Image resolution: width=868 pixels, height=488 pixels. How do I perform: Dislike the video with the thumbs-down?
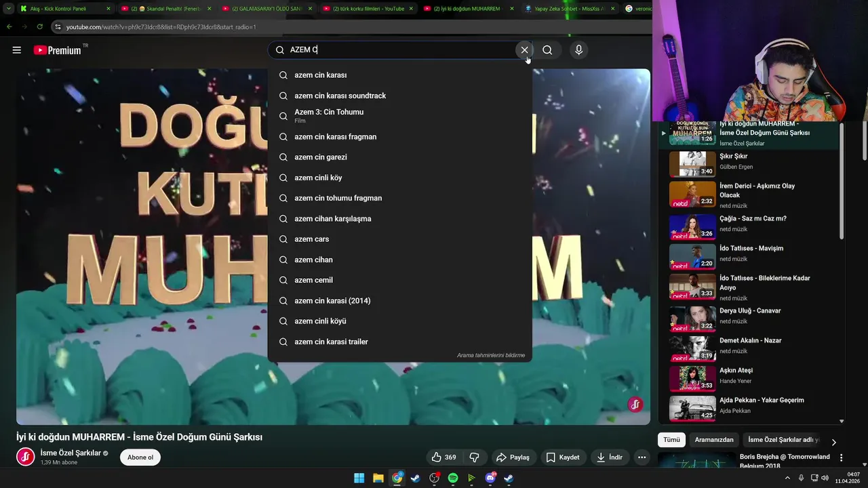(475, 457)
